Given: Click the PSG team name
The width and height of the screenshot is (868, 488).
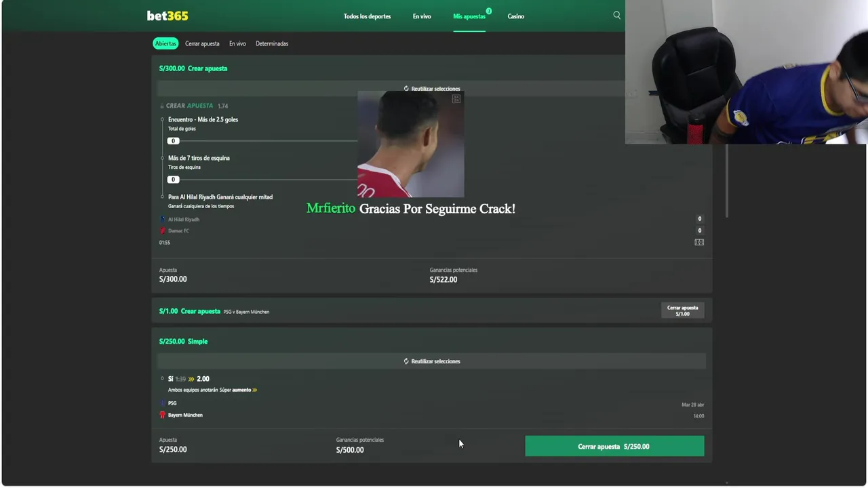Looking at the screenshot, I should point(172,403).
